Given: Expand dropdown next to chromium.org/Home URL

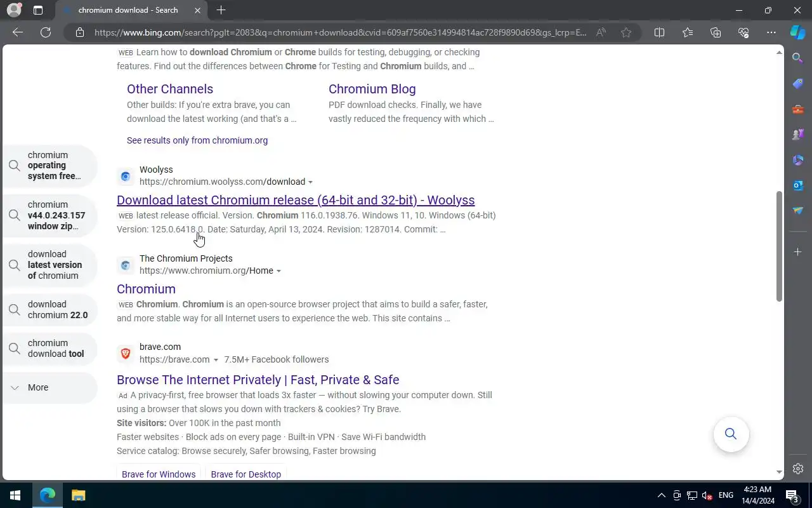Looking at the screenshot, I should [x=278, y=271].
